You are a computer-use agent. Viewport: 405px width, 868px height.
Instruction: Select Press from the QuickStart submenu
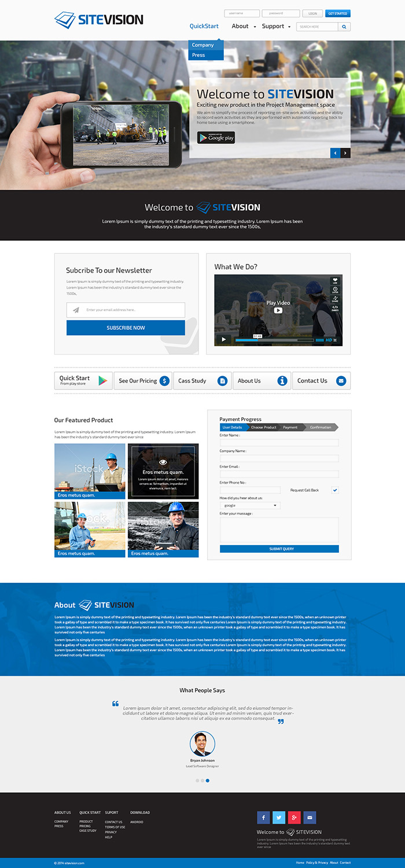pos(205,55)
